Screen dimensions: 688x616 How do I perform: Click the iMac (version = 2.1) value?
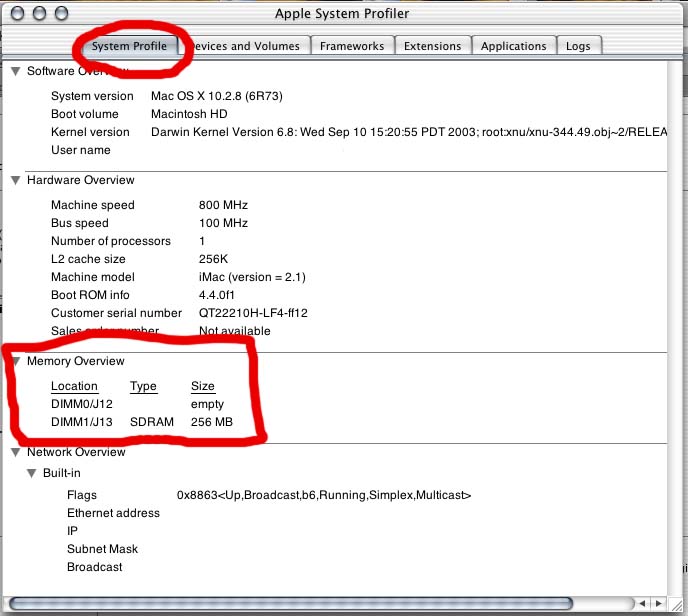click(252, 277)
